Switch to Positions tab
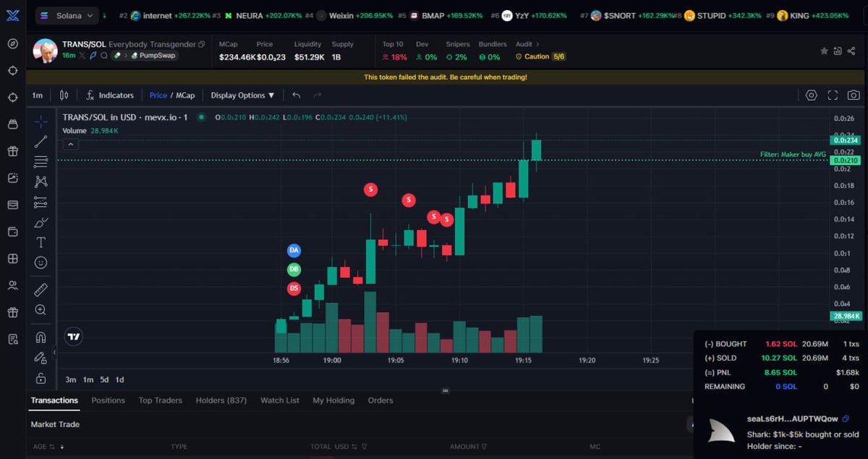868x459 pixels. [109, 400]
